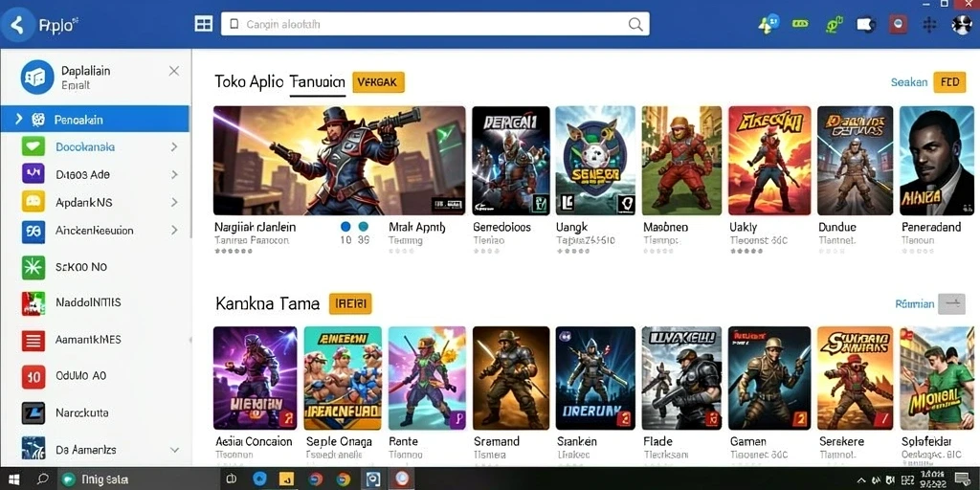Image resolution: width=980 pixels, height=490 pixels.
Task: Click the De Aamanlzs sidebar icon
Action: point(33,450)
